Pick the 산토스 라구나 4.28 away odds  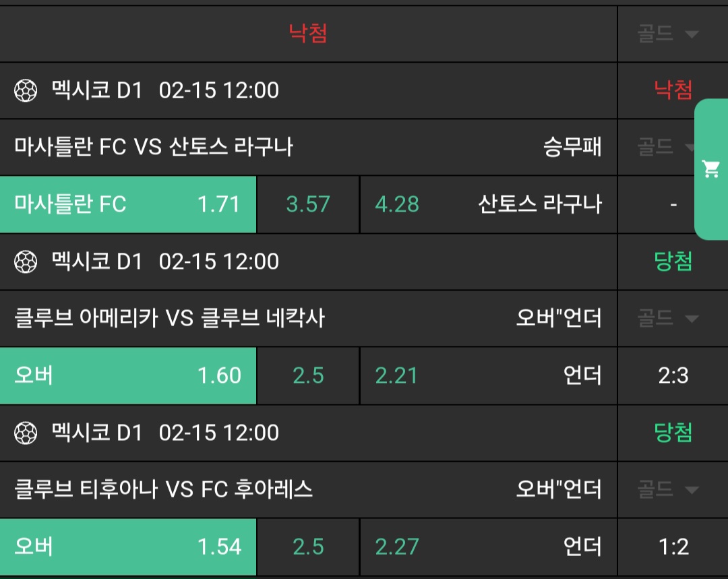point(488,204)
